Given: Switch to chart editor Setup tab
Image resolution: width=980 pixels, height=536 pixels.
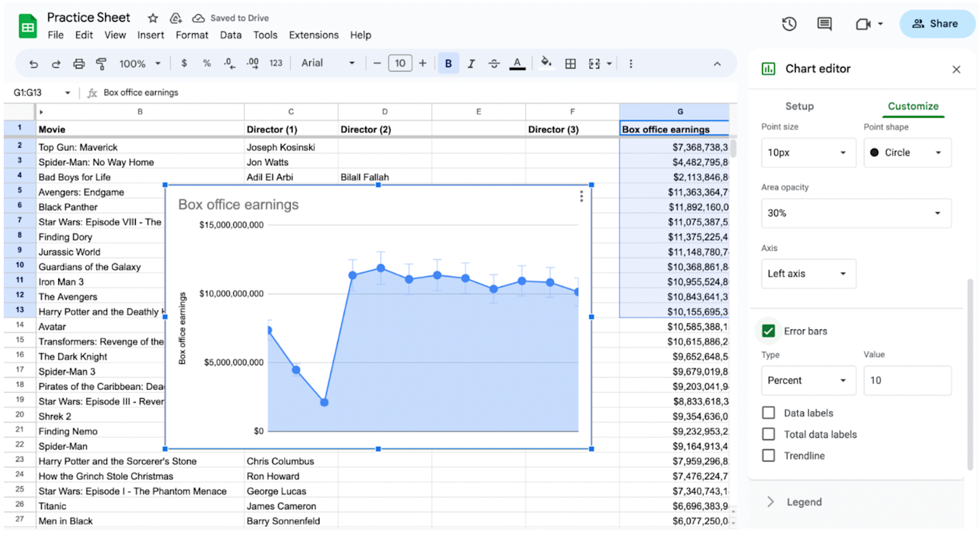Looking at the screenshot, I should coord(799,106).
